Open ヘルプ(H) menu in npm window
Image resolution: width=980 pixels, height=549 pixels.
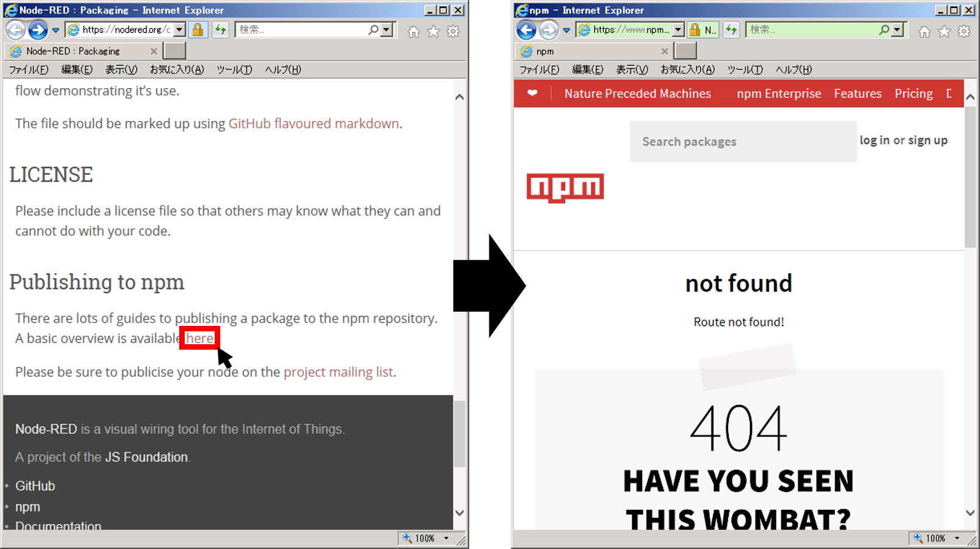pyautogui.click(x=793, y=70)
